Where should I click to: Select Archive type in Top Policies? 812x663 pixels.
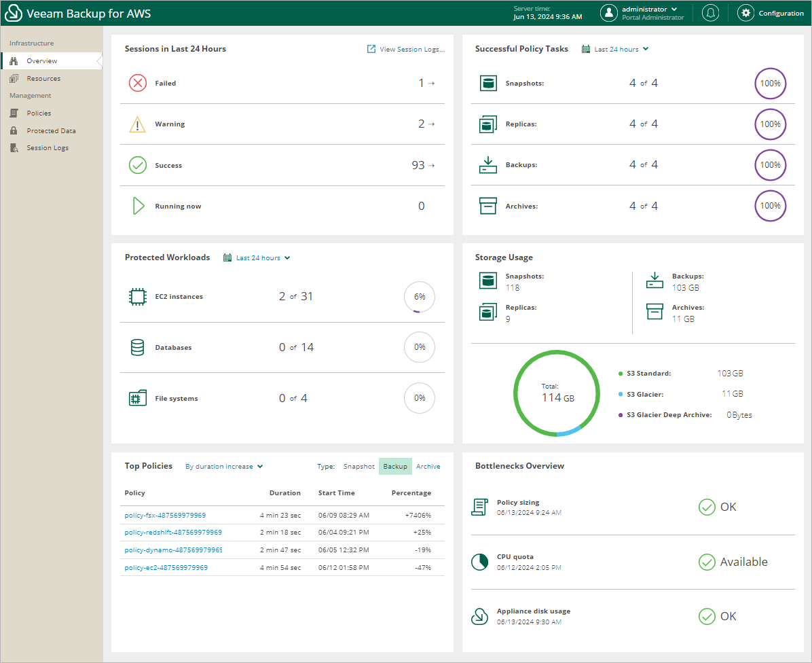pyautogui.click(x=428, y=467)
